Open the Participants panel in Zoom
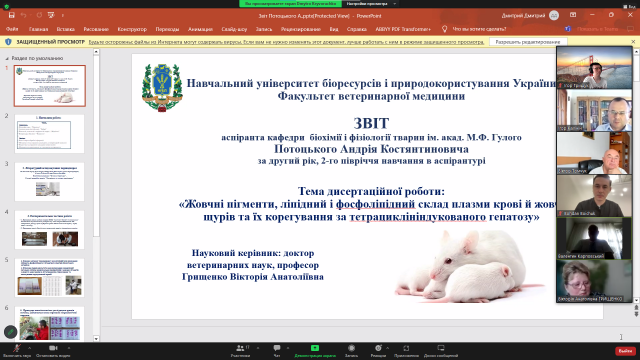This screenshot has height=360, width=640. click(240, 348)
